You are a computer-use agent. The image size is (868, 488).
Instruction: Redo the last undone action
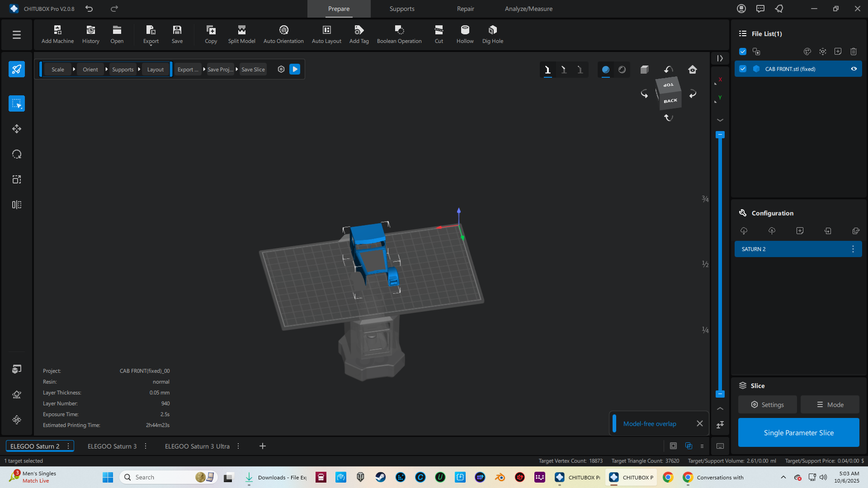[114, 9]
